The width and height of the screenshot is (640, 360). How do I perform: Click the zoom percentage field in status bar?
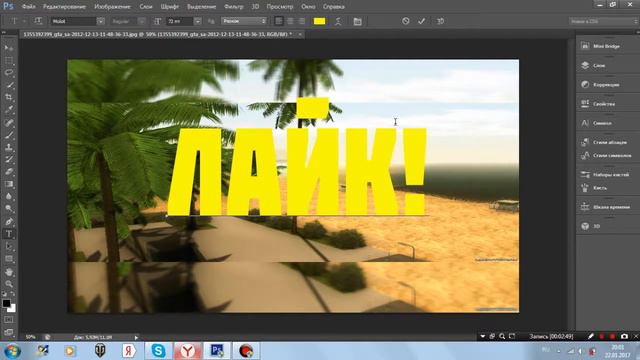[x=31, y=337]
